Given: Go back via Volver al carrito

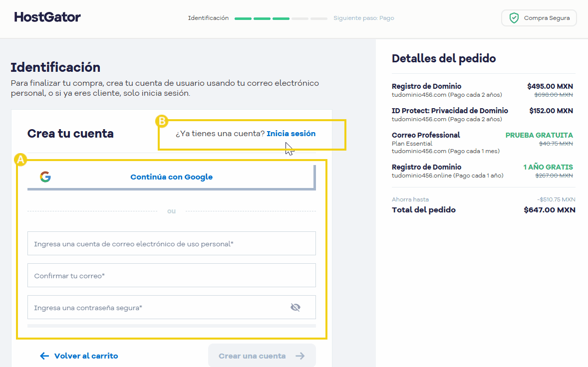Looking at the screenshot, I should click(x=79, y=356).
